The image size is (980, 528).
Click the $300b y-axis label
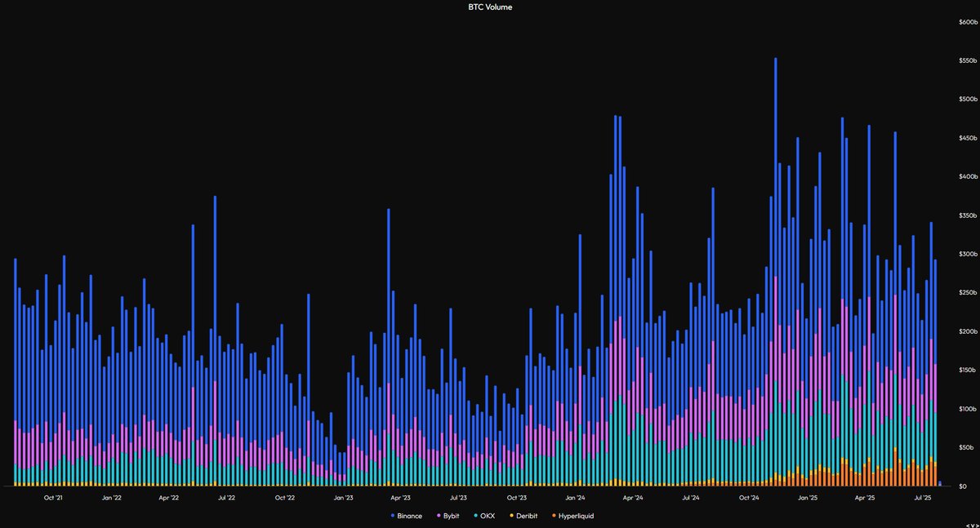[967, 254]
